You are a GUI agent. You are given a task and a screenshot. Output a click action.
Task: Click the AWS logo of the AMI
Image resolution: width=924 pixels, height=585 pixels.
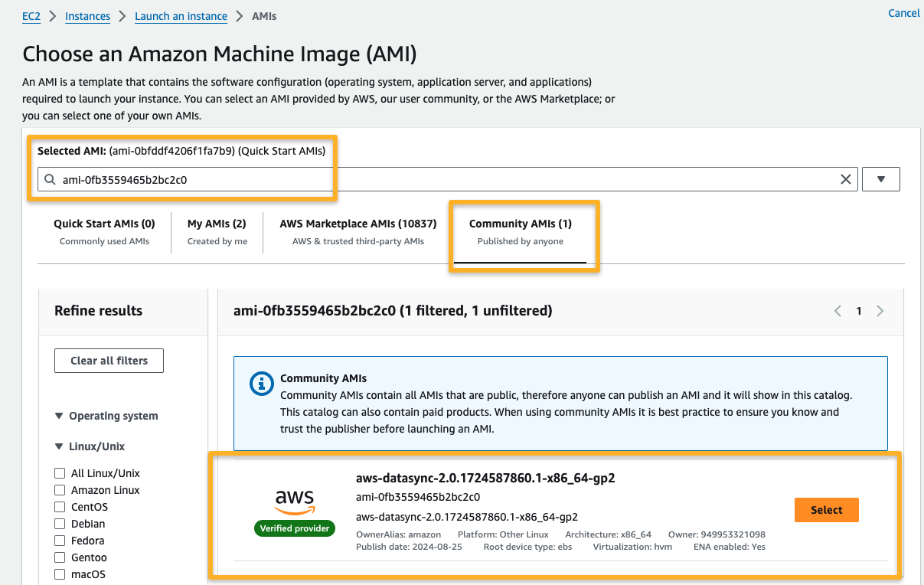point(295,502)
